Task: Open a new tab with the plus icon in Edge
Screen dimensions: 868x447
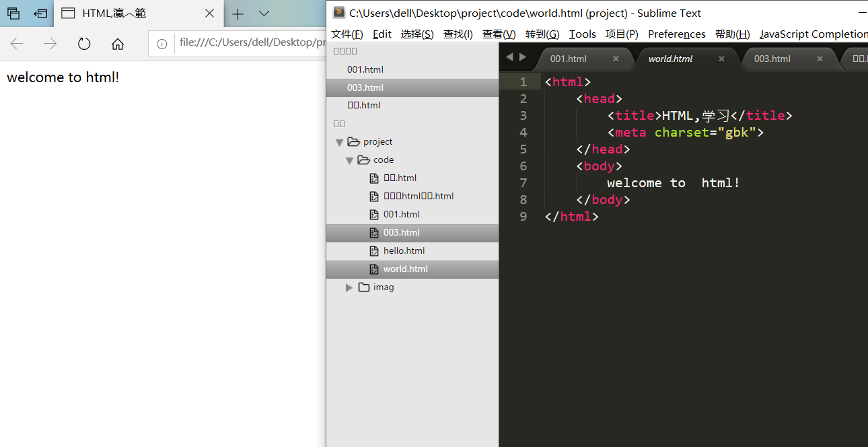Action: [x=238, y=13]
